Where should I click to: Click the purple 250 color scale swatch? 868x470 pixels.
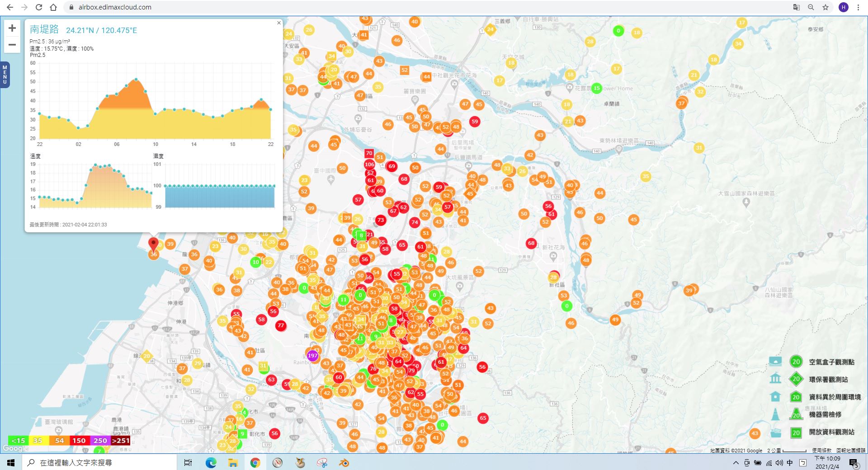100,441
